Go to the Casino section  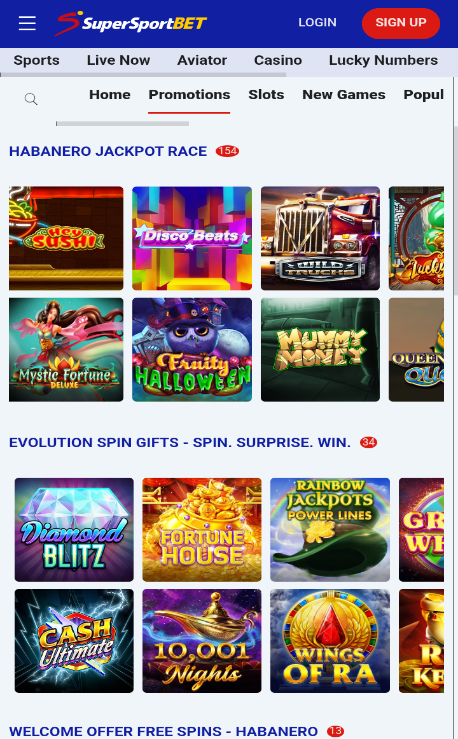[278, 60]
